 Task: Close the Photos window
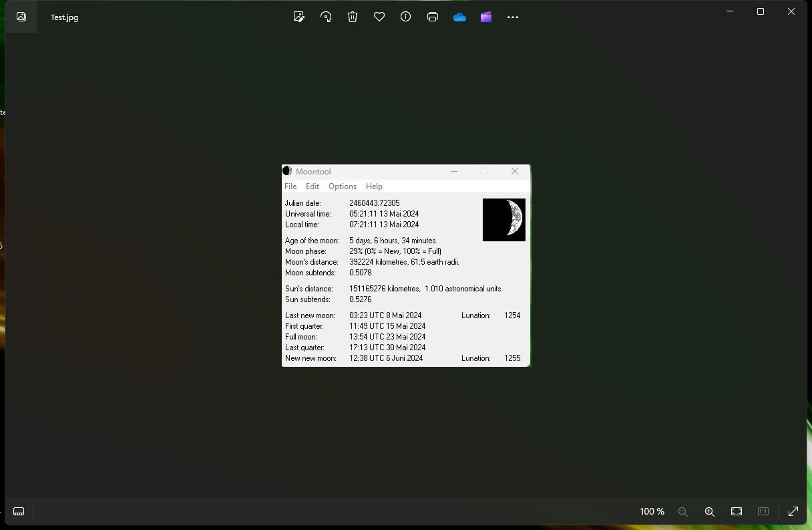pos(791,11)
